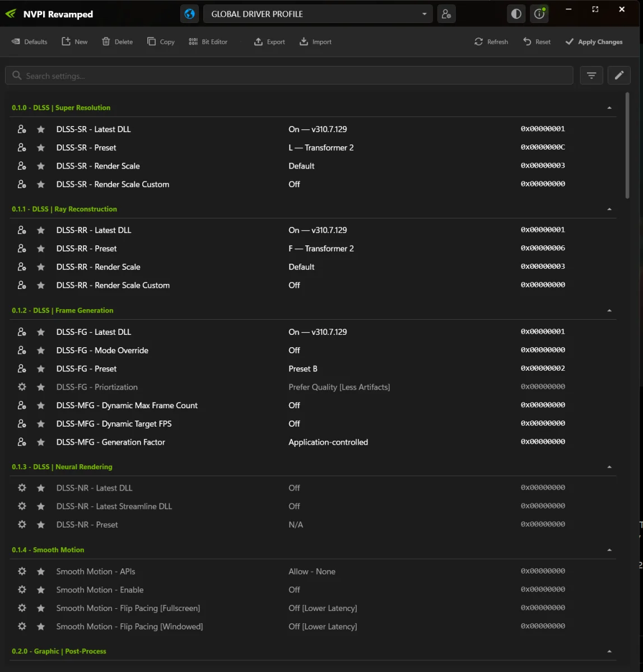Click the gear icon on DLSS-NR - Latest DLL row
This screenshot has width=643, height=672.
coord(22,488)
